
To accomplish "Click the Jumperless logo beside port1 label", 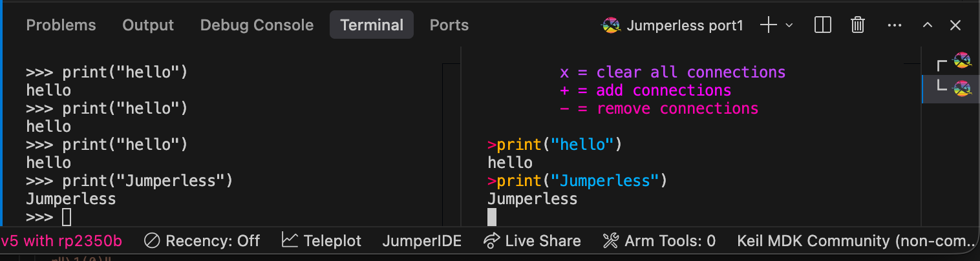I will coord(611,26).
